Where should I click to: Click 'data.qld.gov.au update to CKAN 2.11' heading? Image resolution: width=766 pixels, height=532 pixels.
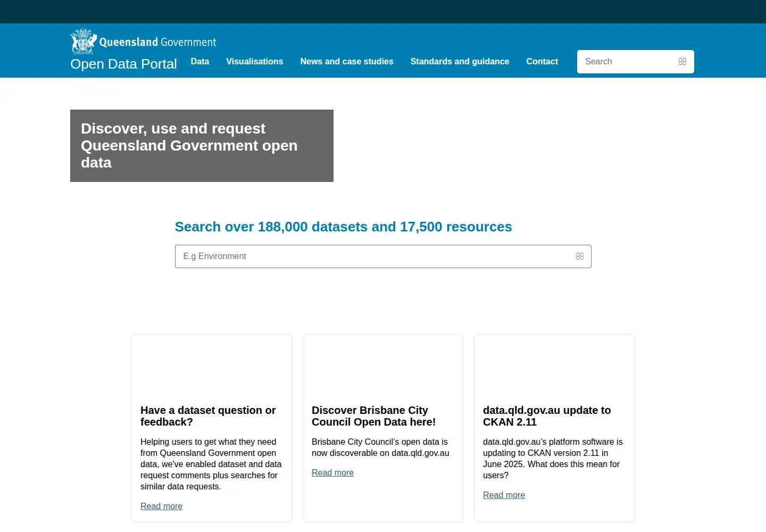coord(547,416)
